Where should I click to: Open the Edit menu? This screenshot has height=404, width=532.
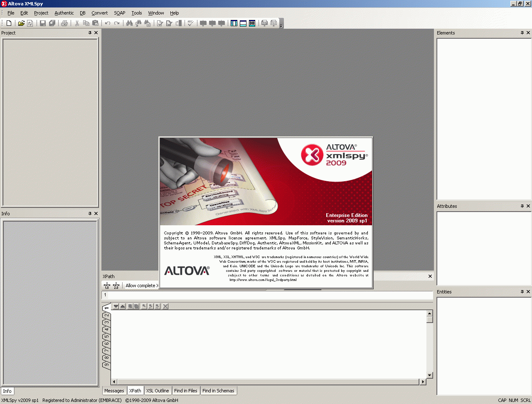coord(24,13)
